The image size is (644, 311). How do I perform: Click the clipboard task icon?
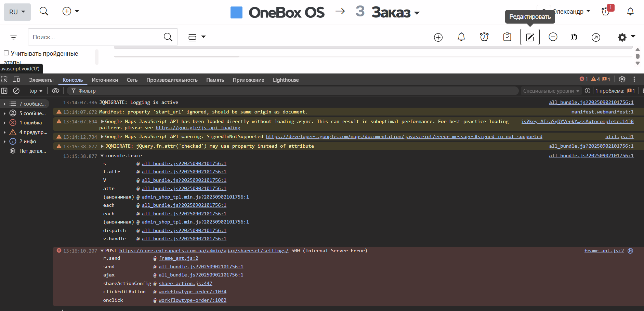tap(507, 37)
